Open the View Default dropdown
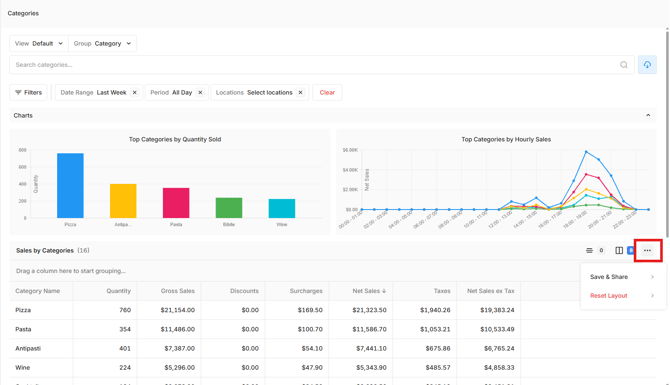 coord(39,44)
